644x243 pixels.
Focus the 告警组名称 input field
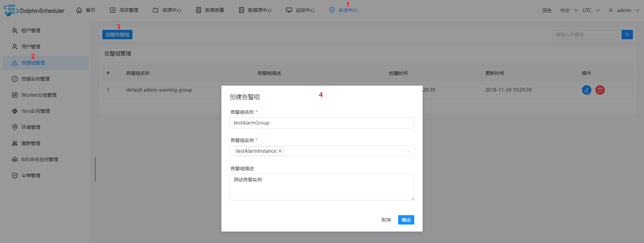pos(322,123)
